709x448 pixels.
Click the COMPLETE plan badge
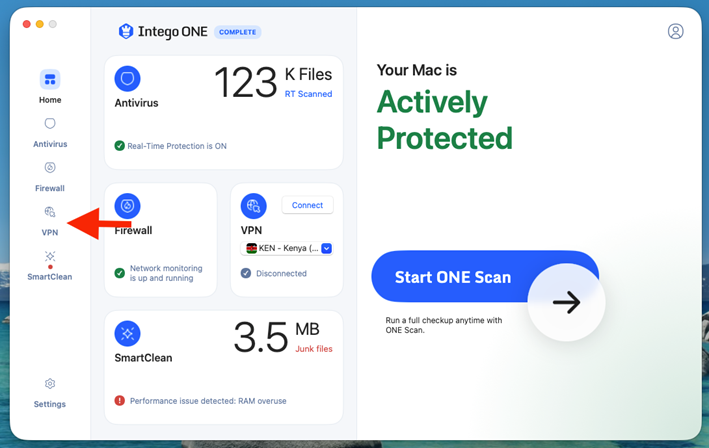(x=237, y=32)
